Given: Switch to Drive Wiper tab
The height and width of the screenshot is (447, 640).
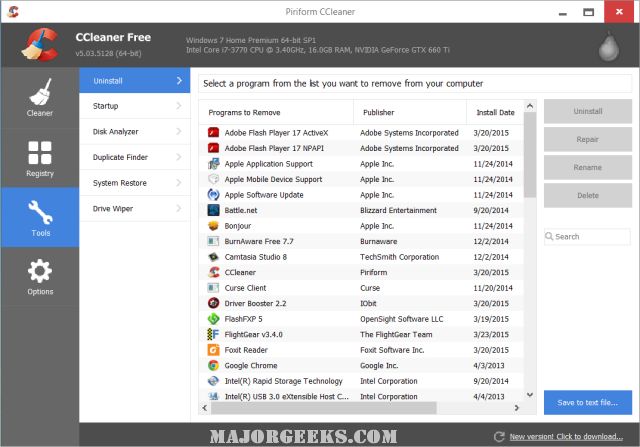Looking at the screenshot, I should 135,208.
